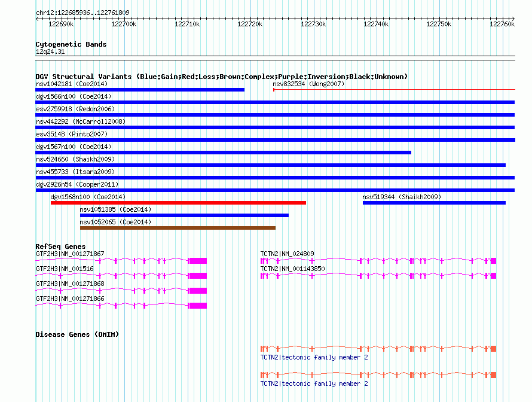Click the TCTN2|NM_024809 transcript label
The image size is (532, 402).
(x=288, y=254)
